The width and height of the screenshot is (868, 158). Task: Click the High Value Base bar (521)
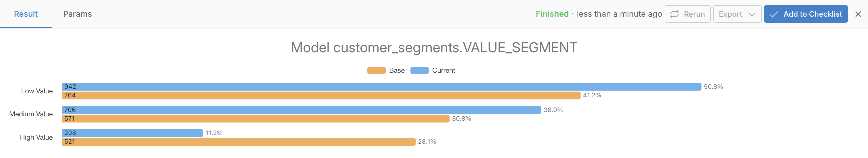[239, 142]
